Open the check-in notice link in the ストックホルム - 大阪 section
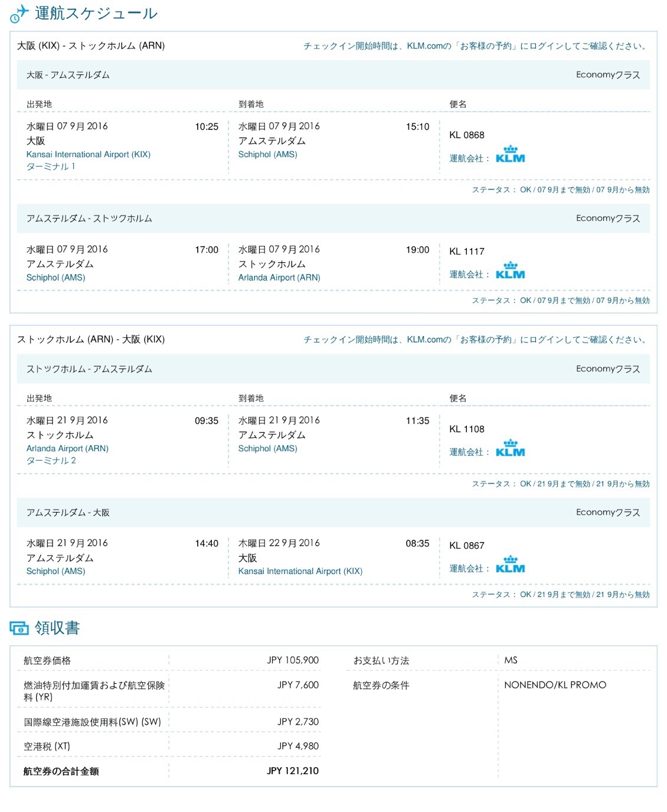This screenshot has width=667, height=812. click(476, 340)
